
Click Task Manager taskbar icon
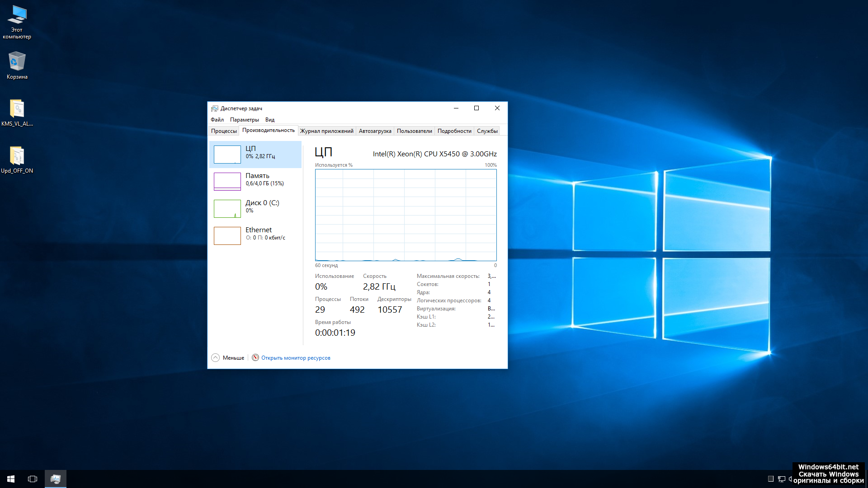[56, 479]
